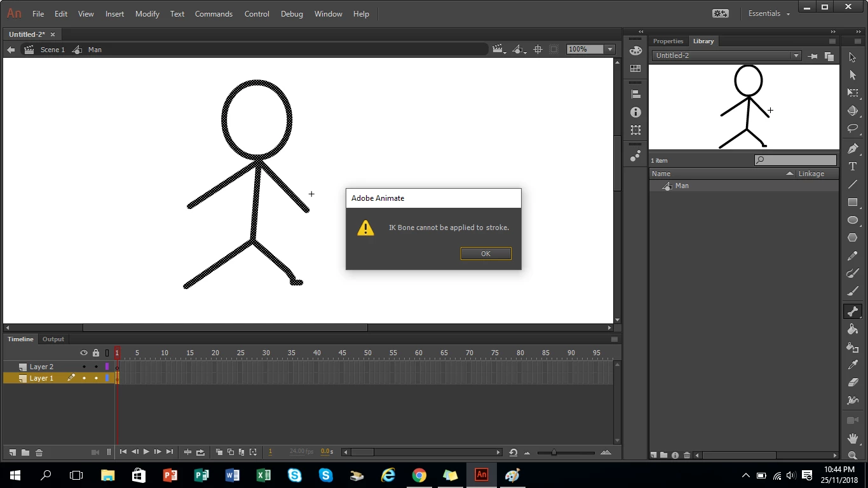868x488 pixels.
Task: Select the Bone tool
Action: [853, 311]
